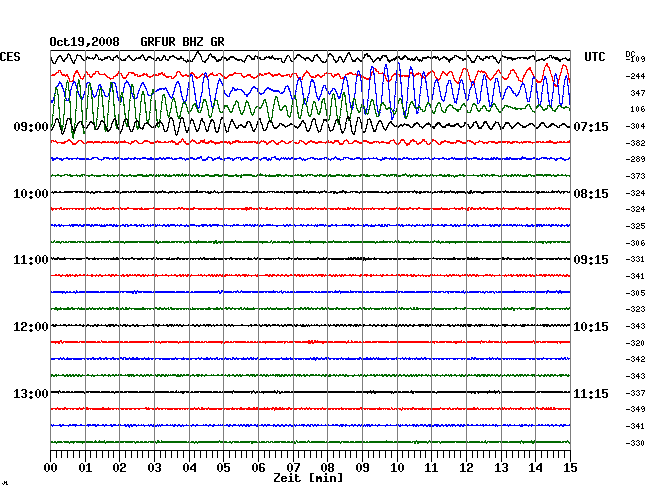Click the DC offset value "-305"
This screenshot has width=650, height=494.
[635, 293]
